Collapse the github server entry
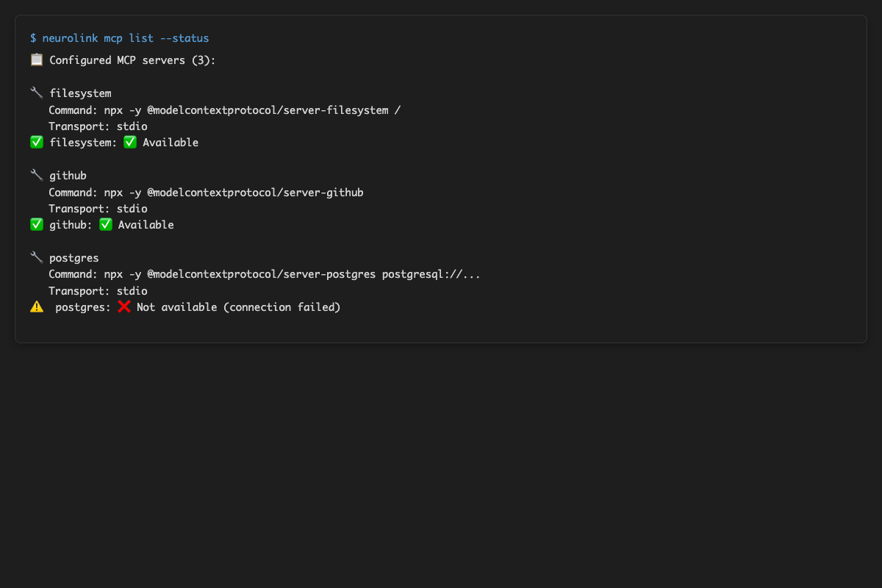882x588 pixels. (x=68, y=175)
